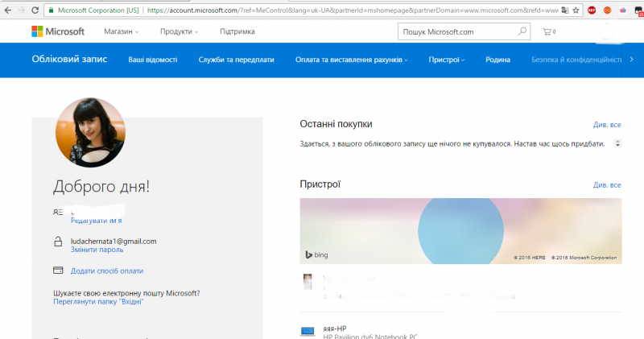The height and width of the screenshot is (339, 644).
Task: Open the translate page icon in address bar
Action: (565, 10)
